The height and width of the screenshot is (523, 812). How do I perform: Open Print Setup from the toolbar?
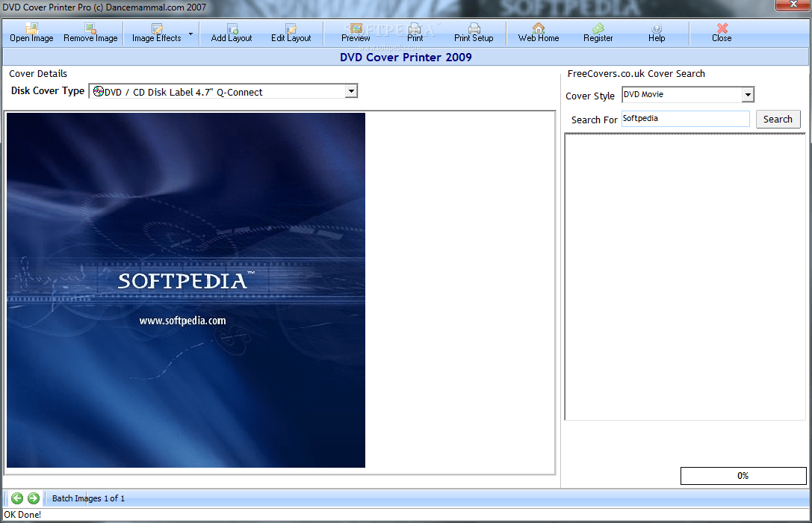click(x=473, y=32)
